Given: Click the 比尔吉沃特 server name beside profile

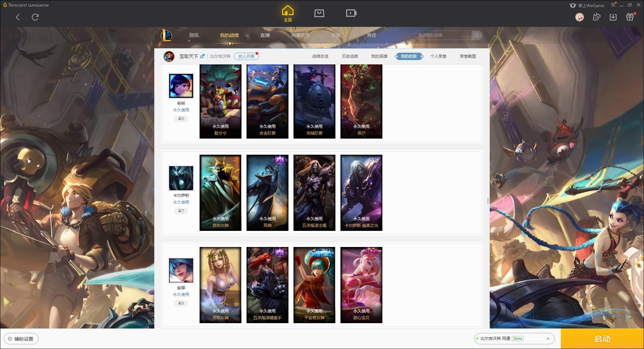Looking at the screenshot, I should 220,56.
